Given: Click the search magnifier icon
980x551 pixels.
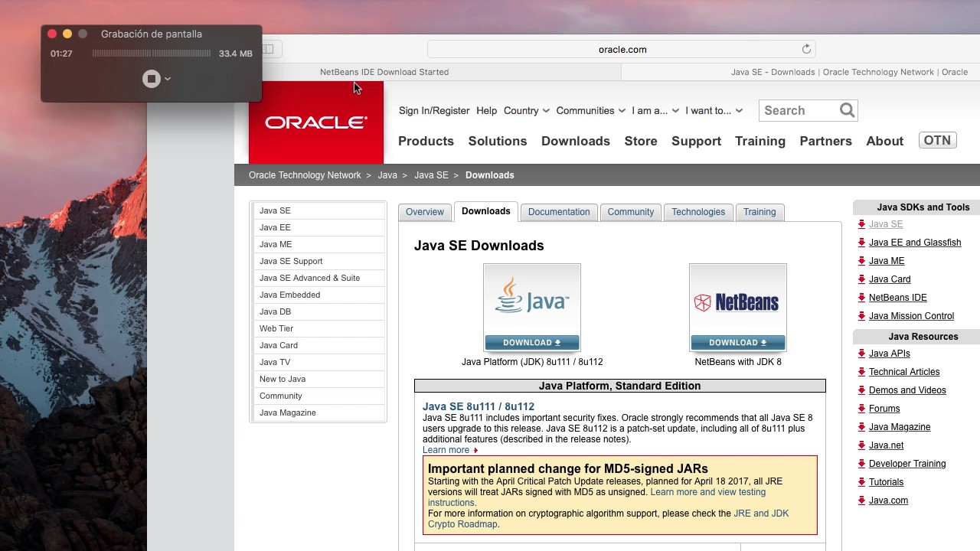Looking at the screenshot, I should pyautogui.click(x=847, y=110).
